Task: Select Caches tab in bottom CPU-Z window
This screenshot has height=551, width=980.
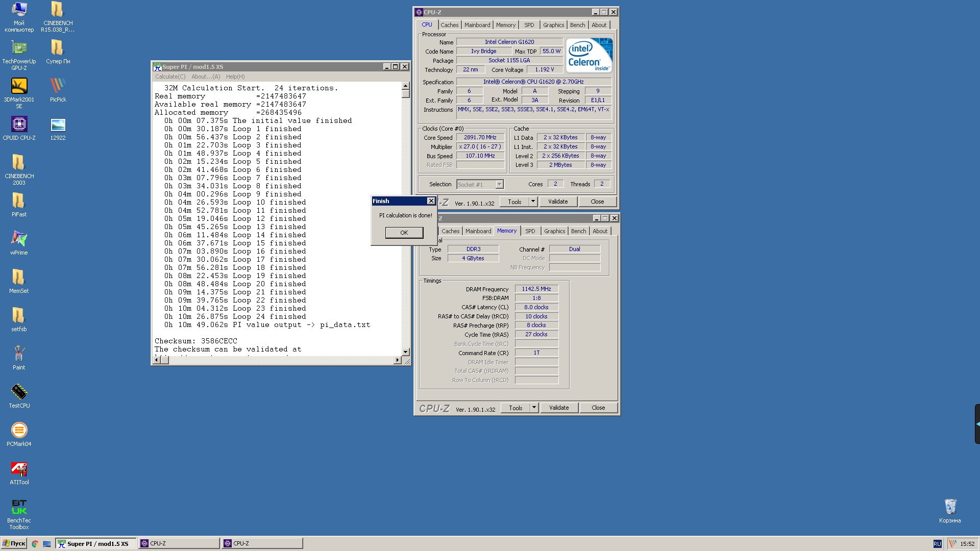Action: click(x=450, y=231)
